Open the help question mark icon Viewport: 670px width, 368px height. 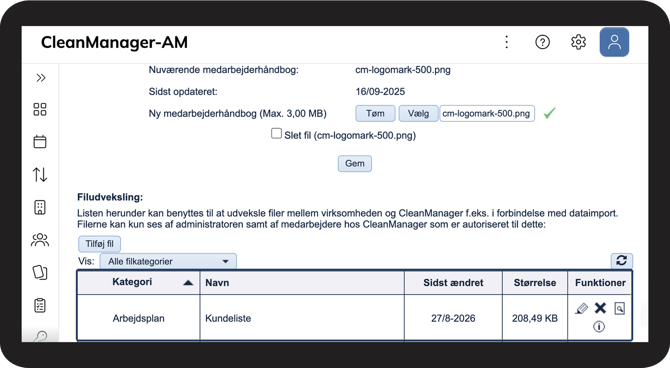(542, 42)
